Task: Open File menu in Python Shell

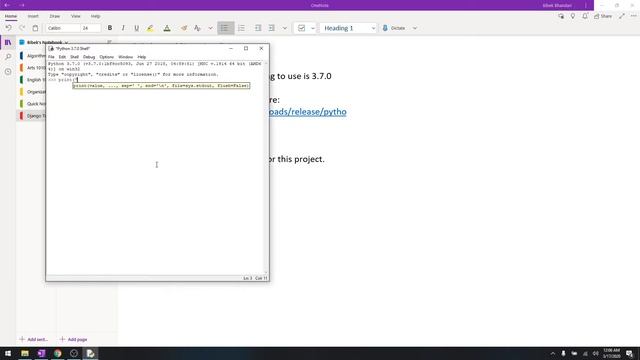Action: pos(51,57)
